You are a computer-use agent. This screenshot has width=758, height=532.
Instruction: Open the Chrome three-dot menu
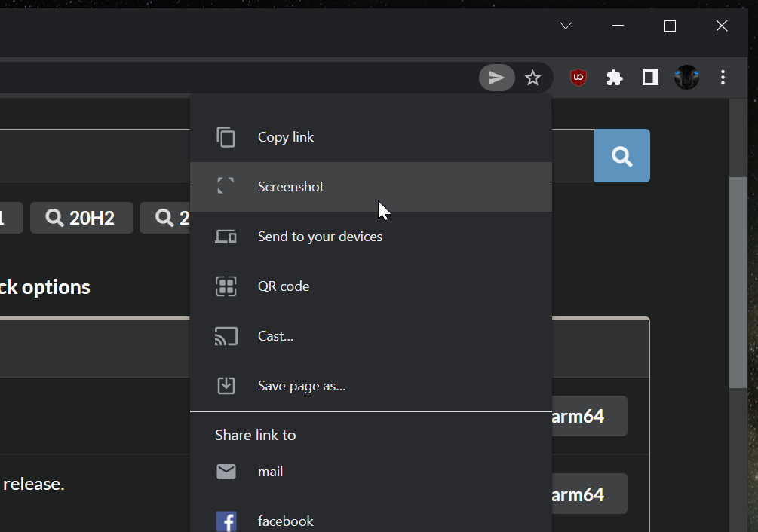coord(723,78)
